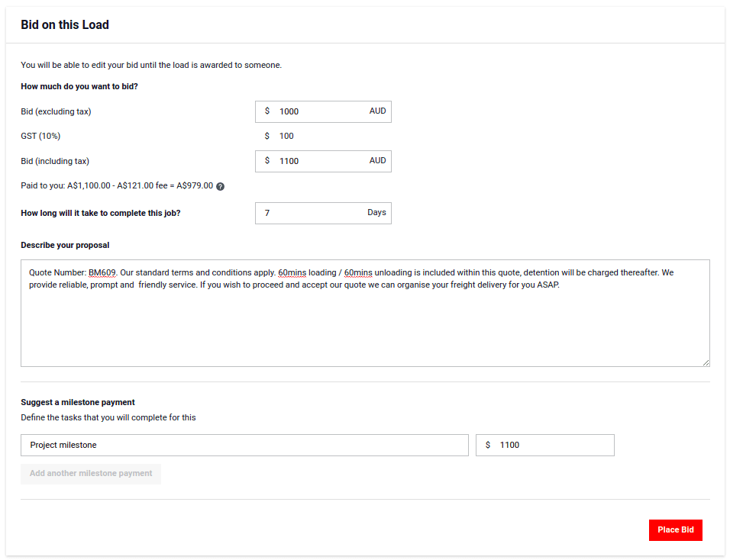
Task: Click the GST amount value 100
Action: tap(286, 137)
